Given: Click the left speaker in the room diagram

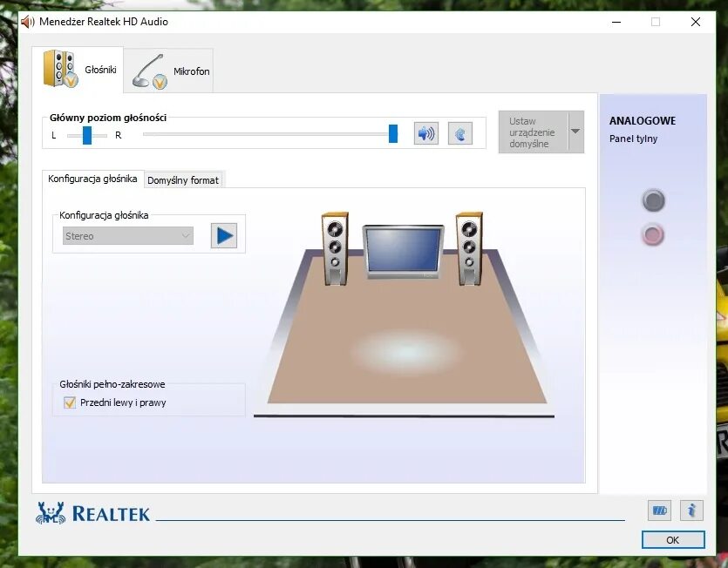Looking at the screenshot, I should coord(335,249).
